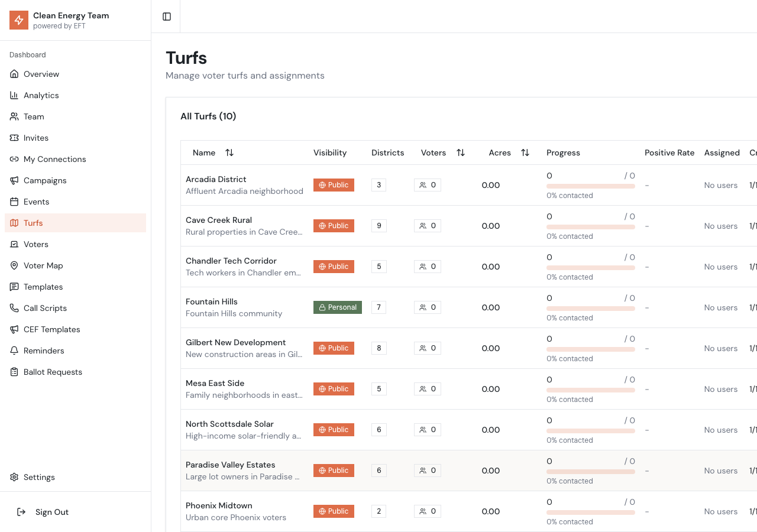This screenshot has height=532, width=757.
Task: Toggle the sidebar collapse icon
Action: 167,17
